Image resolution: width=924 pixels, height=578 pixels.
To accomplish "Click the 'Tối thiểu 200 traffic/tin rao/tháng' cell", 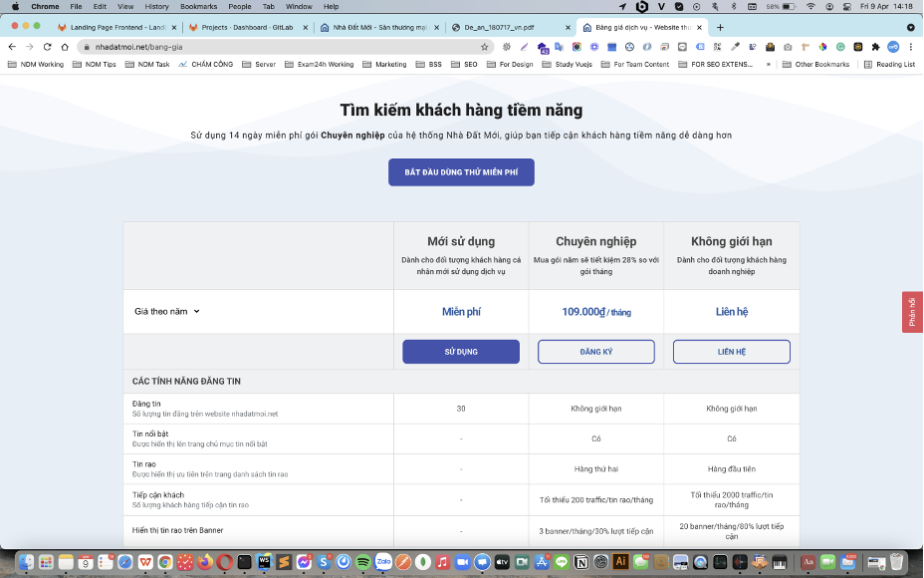I will tap(596, 499).
